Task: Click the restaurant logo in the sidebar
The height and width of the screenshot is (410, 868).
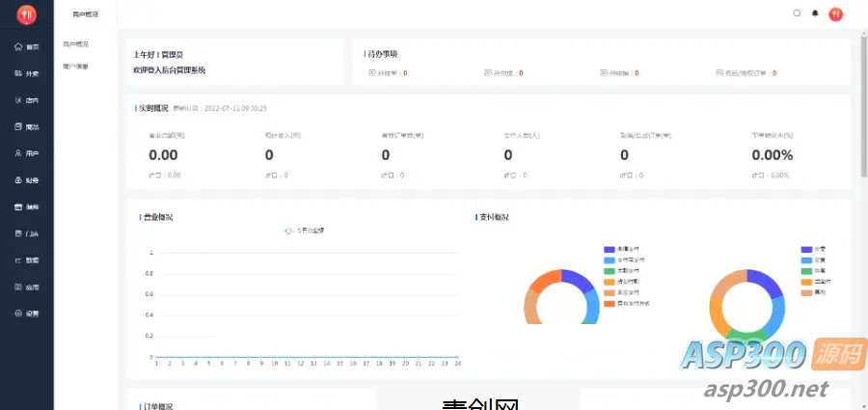Action: coord(26,14)
